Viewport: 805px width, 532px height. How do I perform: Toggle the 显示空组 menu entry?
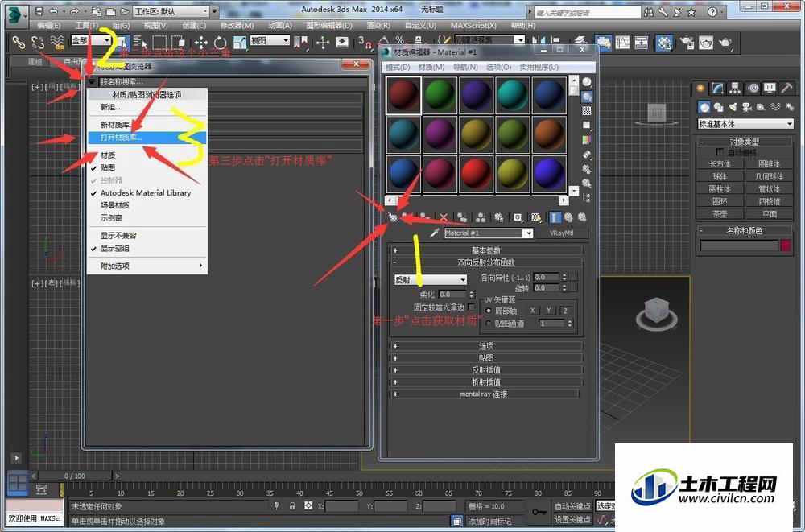pos(147,248)
